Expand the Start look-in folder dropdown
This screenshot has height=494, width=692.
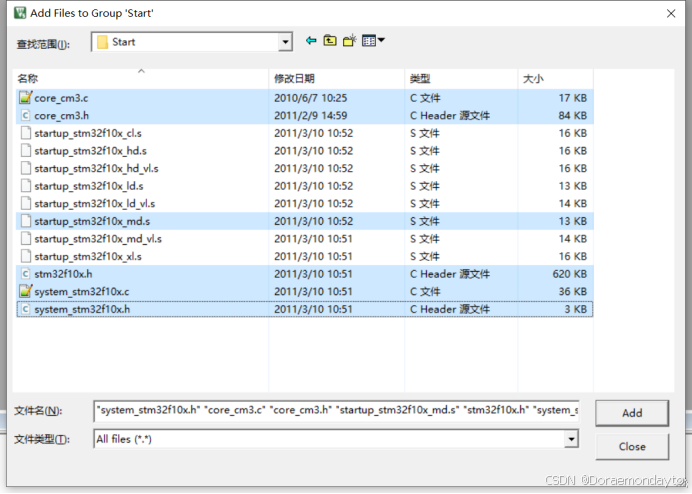pos(285,42)
